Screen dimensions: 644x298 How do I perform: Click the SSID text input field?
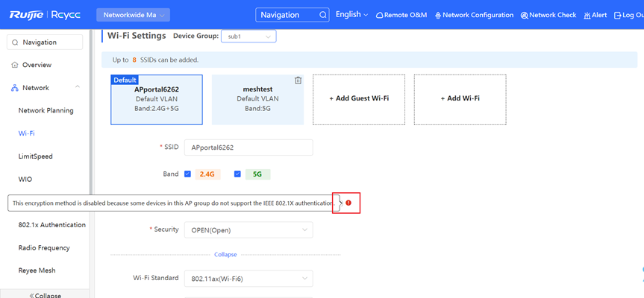pyautogui.click(x=248, y=148)
